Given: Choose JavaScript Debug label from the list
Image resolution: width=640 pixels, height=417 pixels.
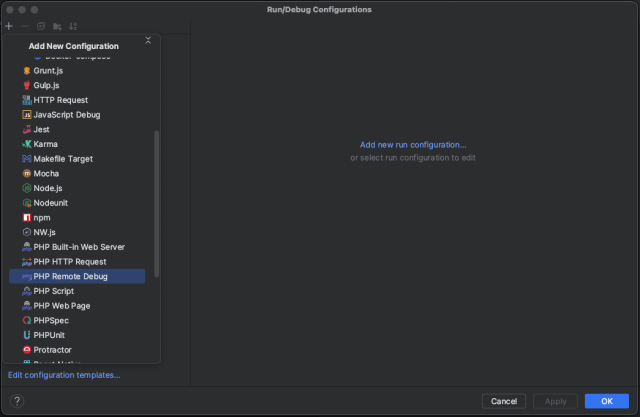Looking at the screenshot, I should (67, 115).
